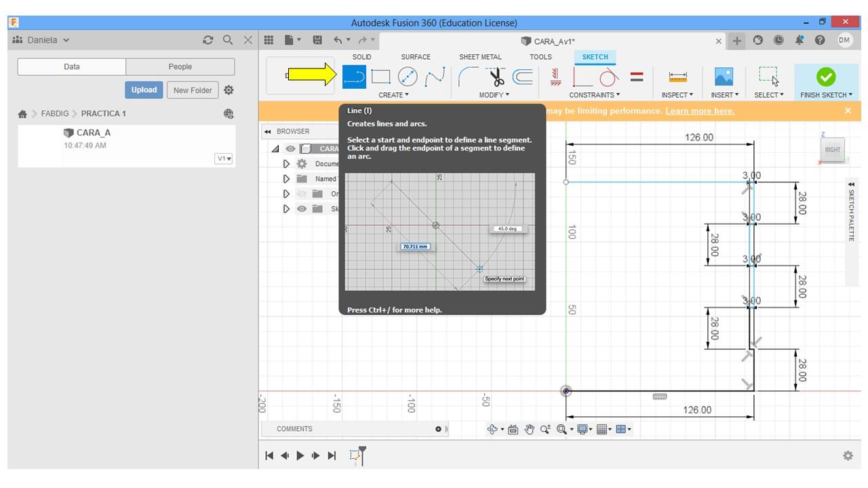
Task: Show the data panel grid icon
Action: click(269, 41)
